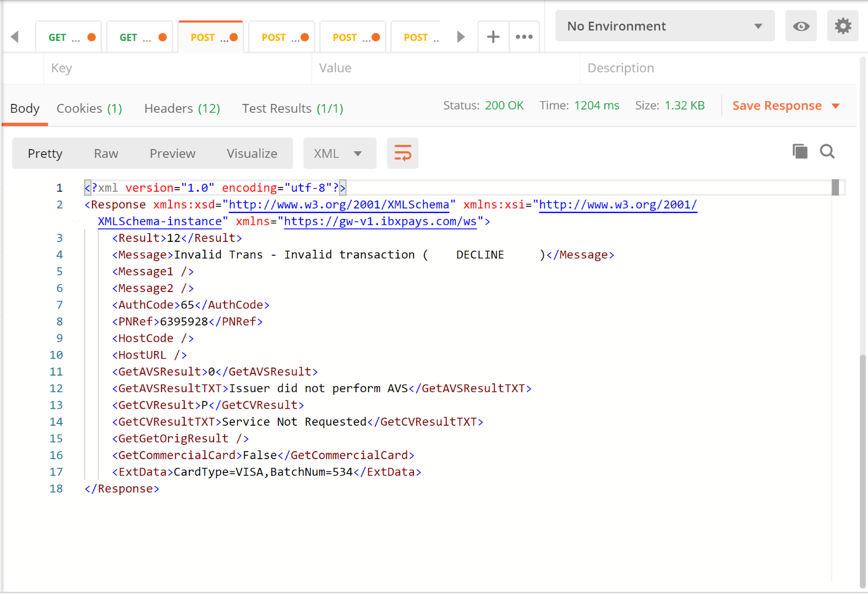Open the Headers (12) tab
The image size is (868, 594).
click(182, 108)
